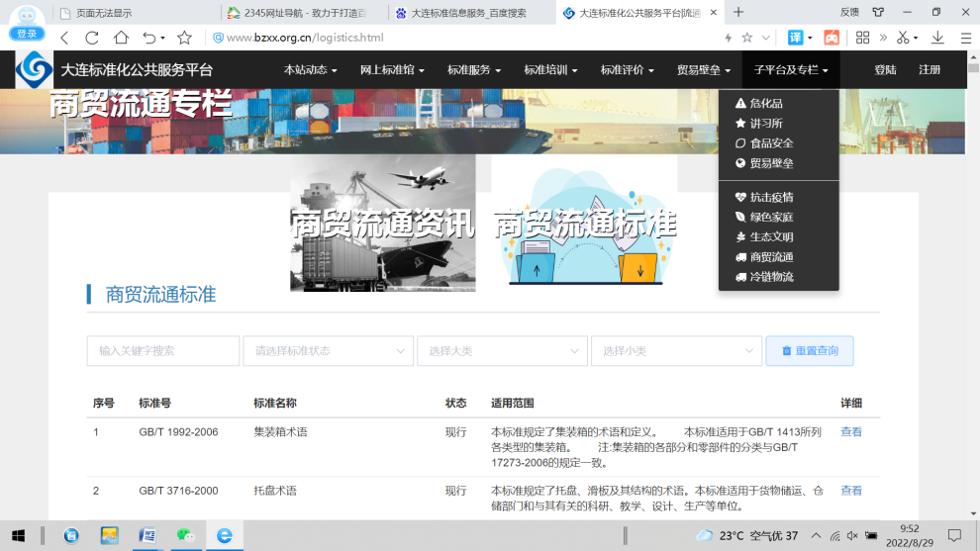This screenshot has height=551, width=980.
Task: Click the browser refresh icon
Action: click(92, 38)
